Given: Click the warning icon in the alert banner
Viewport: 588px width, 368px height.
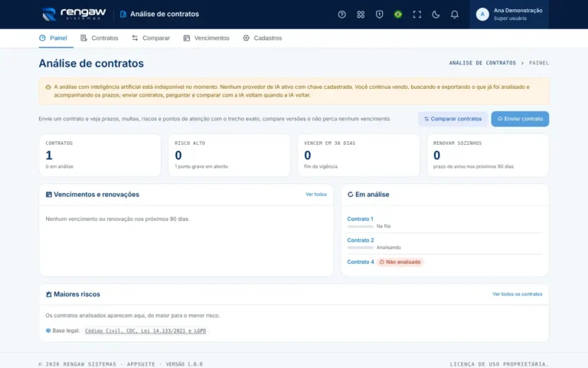Looking at the screenshot, I should pos(48,87).
